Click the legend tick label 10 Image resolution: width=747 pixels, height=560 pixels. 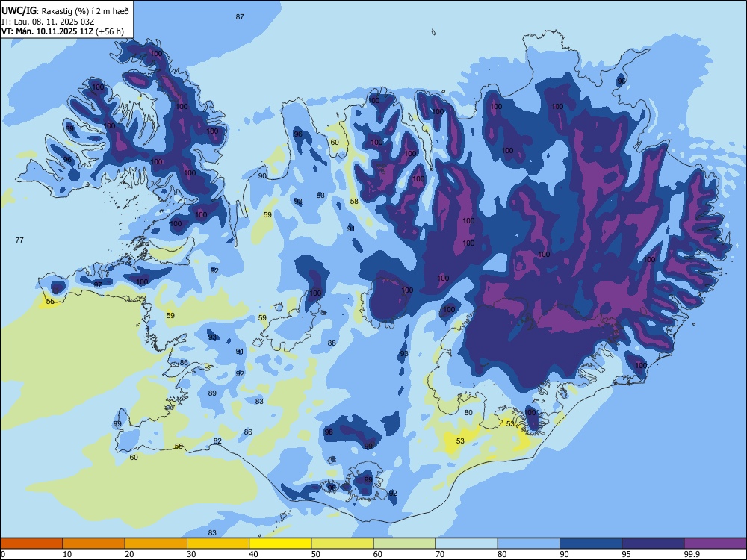(67, 554)
